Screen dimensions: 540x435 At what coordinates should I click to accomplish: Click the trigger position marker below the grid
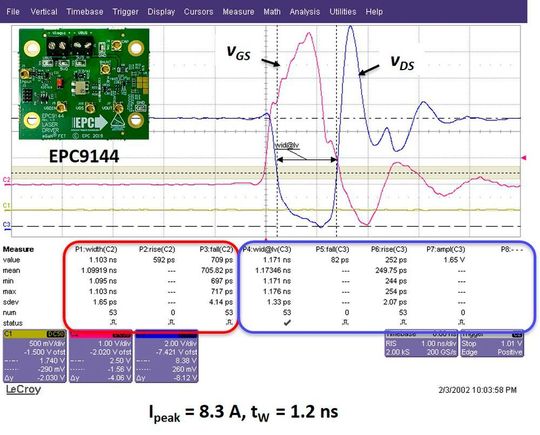click(266, 239)
